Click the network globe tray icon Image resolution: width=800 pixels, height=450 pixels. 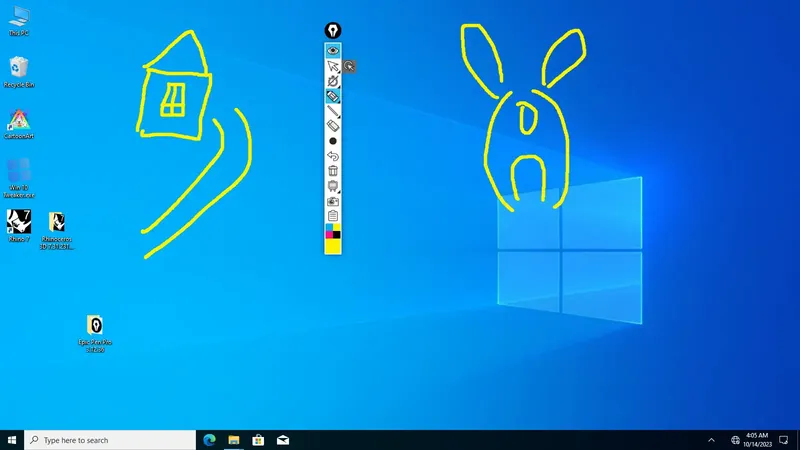pyautogui.click(x=735, y=440)
